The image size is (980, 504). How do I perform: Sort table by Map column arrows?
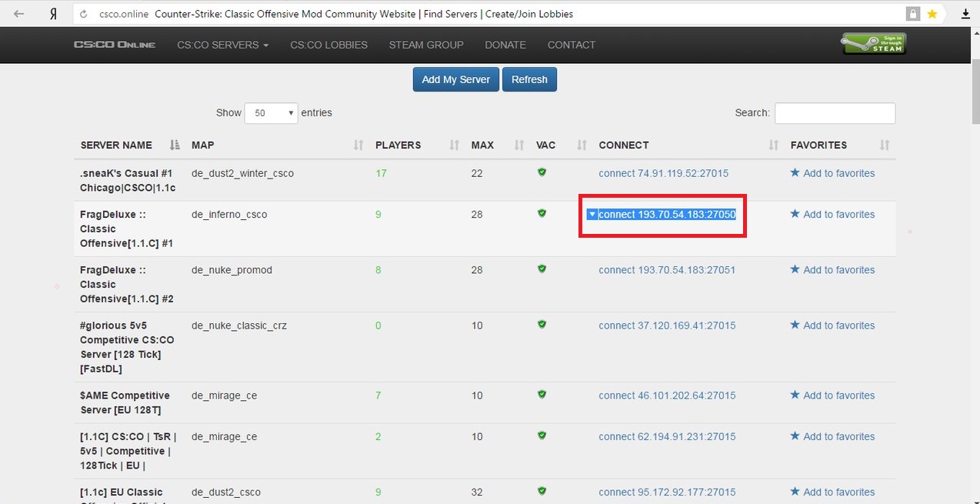coord(358,145)
